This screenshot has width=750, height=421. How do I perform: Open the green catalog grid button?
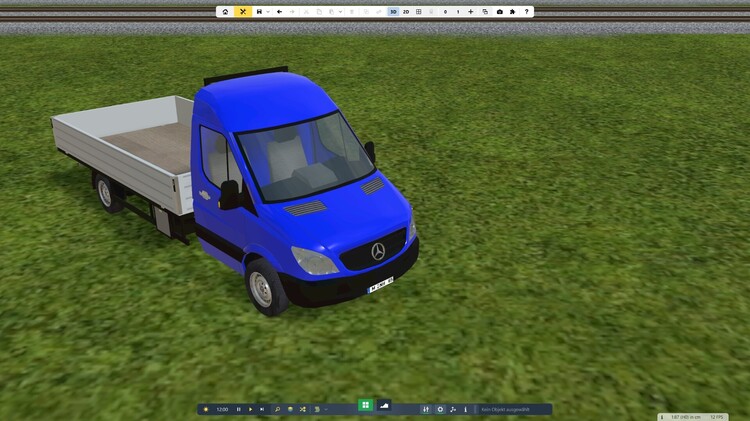point(365,405)
